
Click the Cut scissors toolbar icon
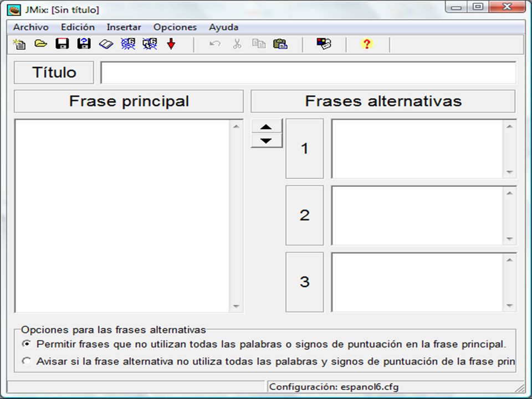[237, 44]
